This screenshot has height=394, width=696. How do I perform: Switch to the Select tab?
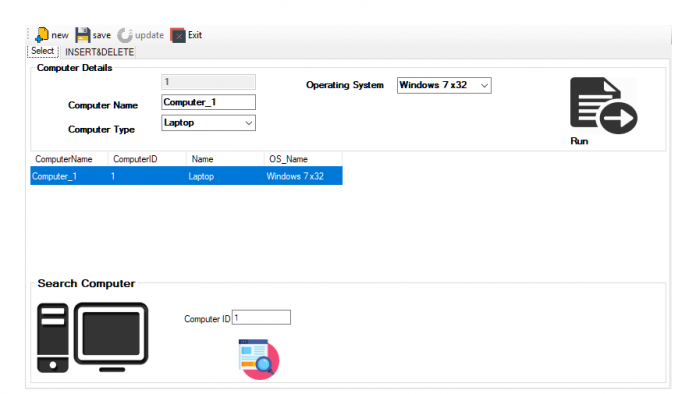pyautogui.click(x=43, y=51)
